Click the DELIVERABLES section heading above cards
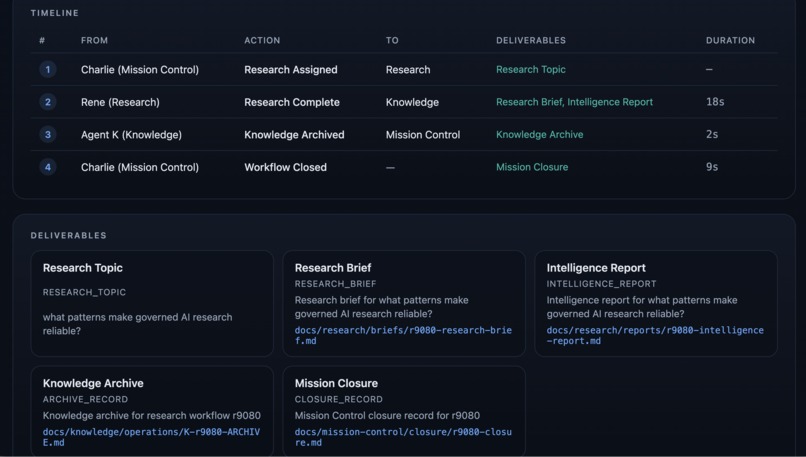The image size is (806, 457). (68, 235)
